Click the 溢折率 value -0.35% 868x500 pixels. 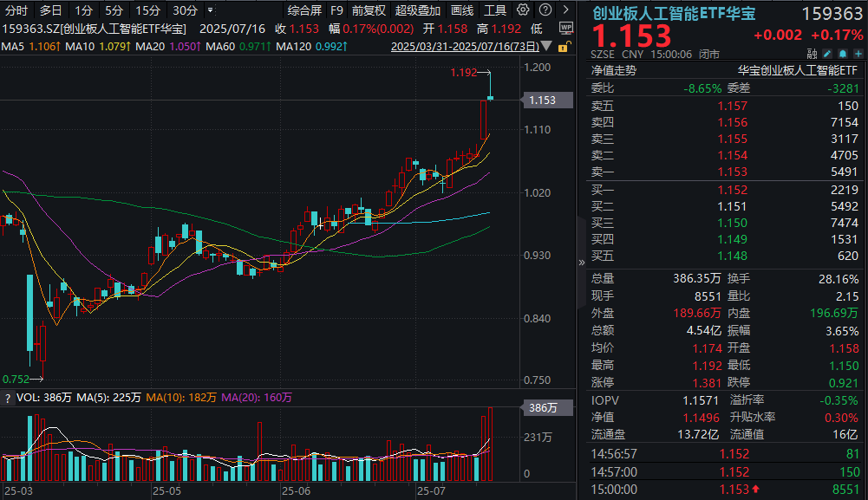click(x=839, y=400)
